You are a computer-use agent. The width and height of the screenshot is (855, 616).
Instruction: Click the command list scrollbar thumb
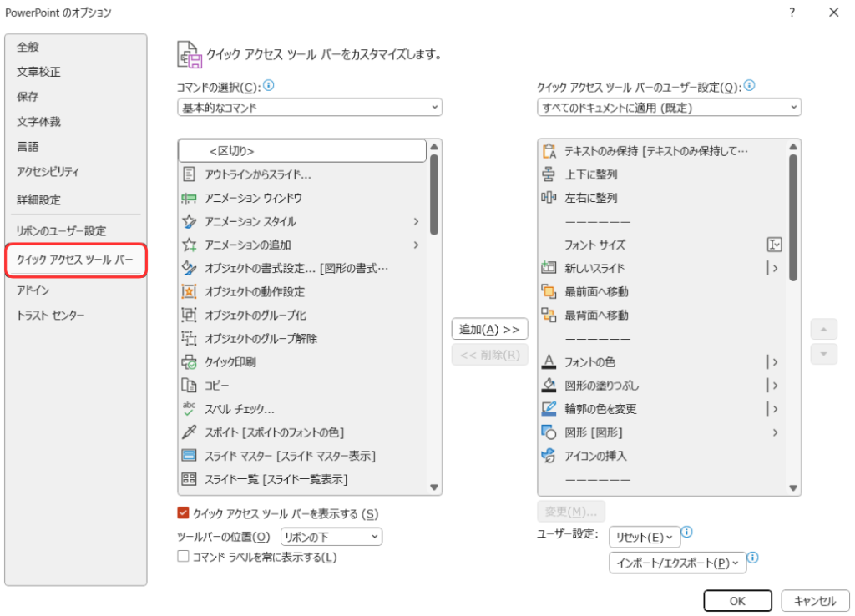[x=434, y=194]
